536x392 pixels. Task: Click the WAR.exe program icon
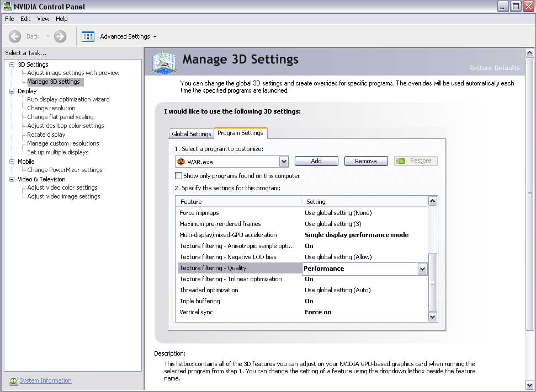coord(181,162)
